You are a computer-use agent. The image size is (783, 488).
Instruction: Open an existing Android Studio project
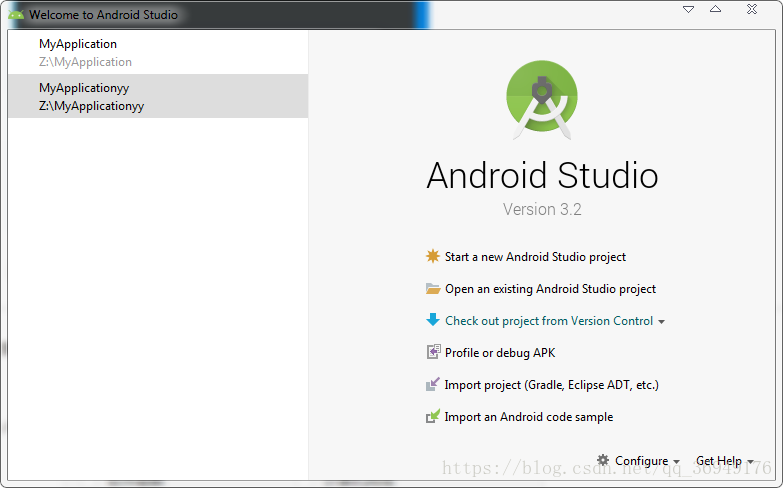550,289
